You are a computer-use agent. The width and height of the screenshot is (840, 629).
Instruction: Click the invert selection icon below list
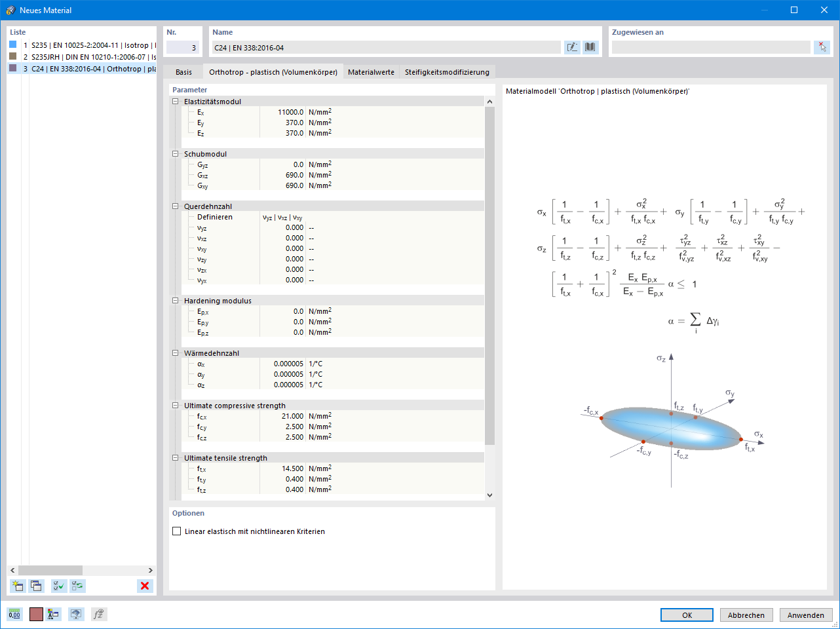coord(78,586)
